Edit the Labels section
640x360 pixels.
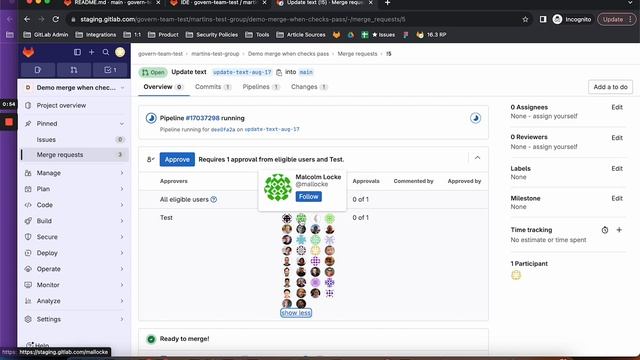pyautogui.click(x=617, y=169)
